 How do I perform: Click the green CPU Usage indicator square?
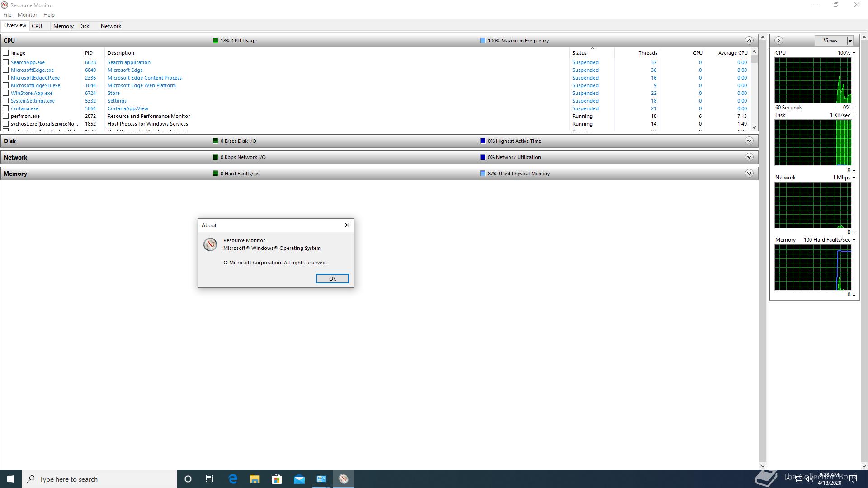[x=216, y=41]
